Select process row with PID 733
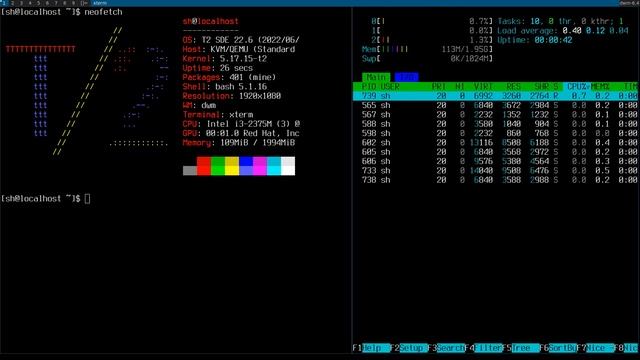This screenshot has height=360, width=640. (496, 171)
